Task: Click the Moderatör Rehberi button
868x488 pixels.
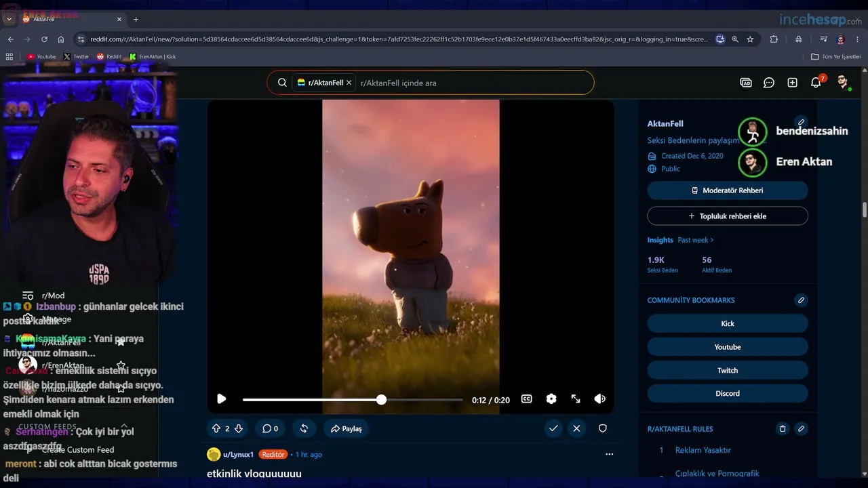Action: (728, 190)
